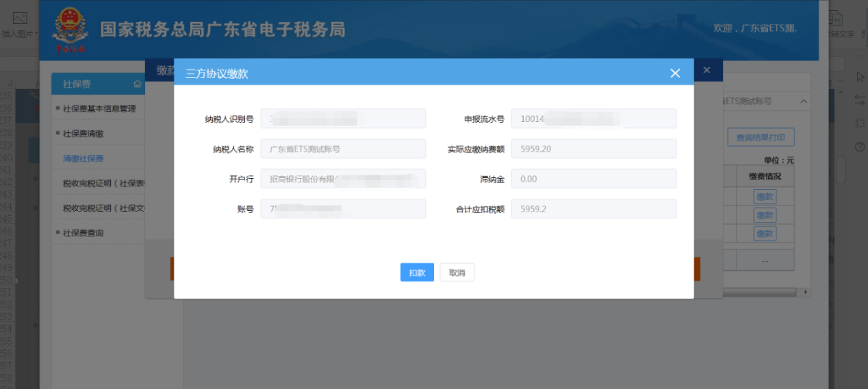This screenshot has width=868, height=389.
Task: Open 社保费基本信息管理 in the sidebar
Action: tap(99, 108)
